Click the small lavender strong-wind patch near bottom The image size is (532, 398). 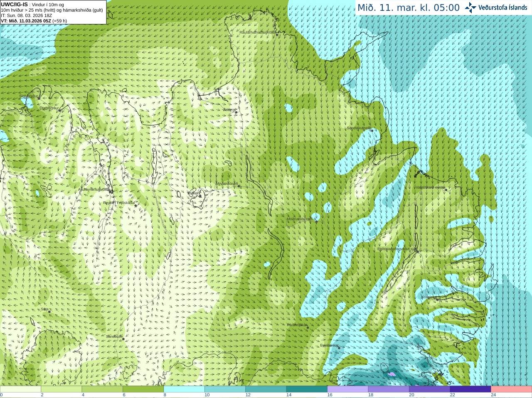click(392, 374)
